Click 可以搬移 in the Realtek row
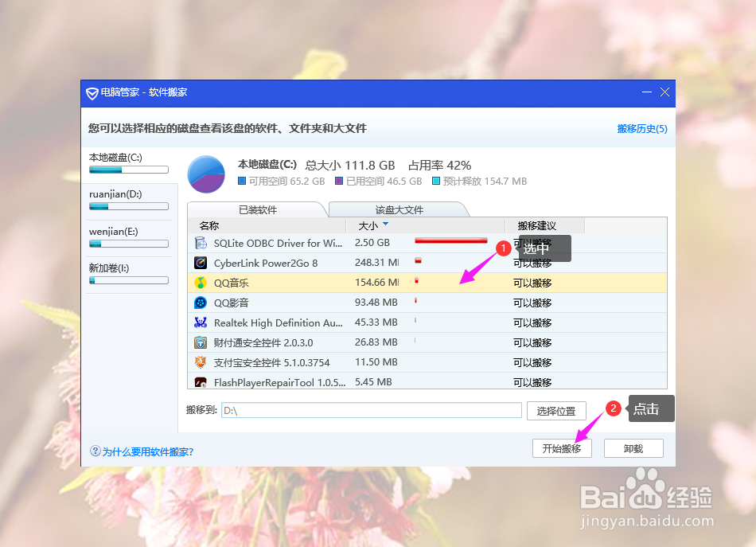The width and height of the screenshot is (756, 547). point(532,322)
